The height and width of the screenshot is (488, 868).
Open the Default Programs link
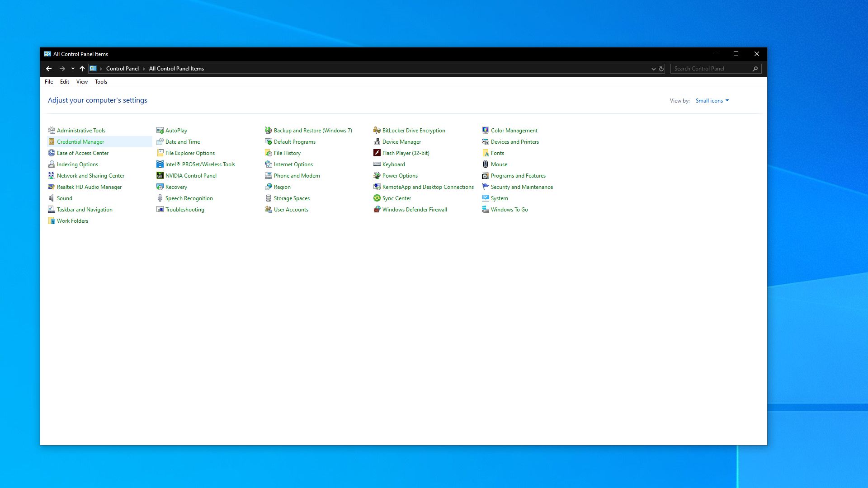tap(295, 141)
